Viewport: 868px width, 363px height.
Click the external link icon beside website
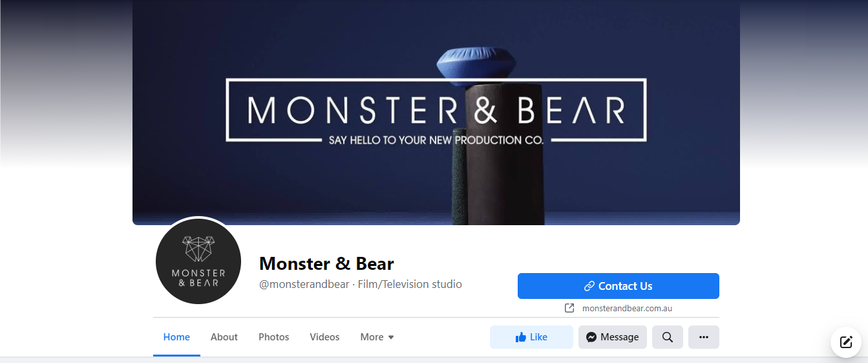click(x=569, y=309)
